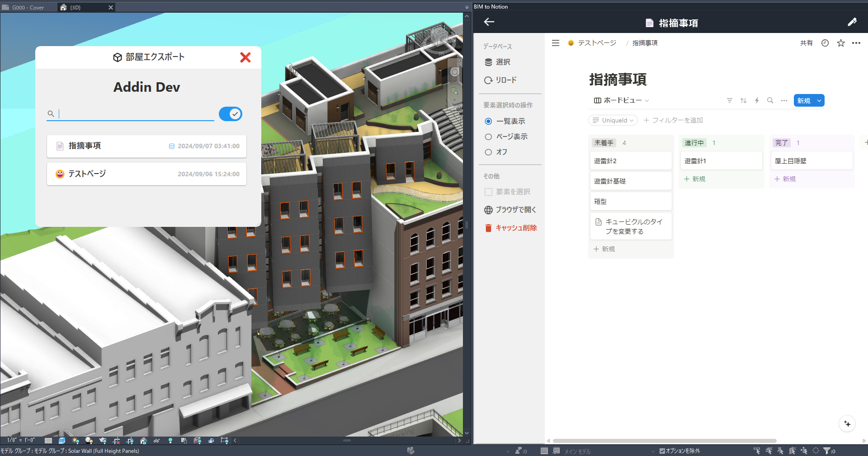Image resolution: width=868 pixels, height=456 pixels.
Task: Open the view scale 1/8" = 1'-0" selector
Action: click(x=21, y=440)
